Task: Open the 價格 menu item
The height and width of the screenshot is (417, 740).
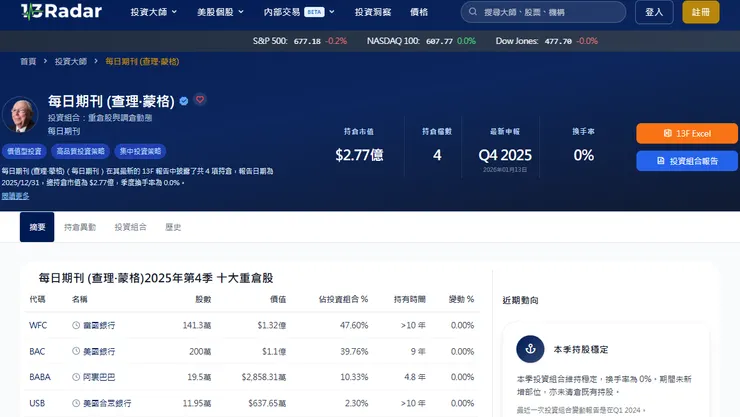Action: [x=419, y=12]
